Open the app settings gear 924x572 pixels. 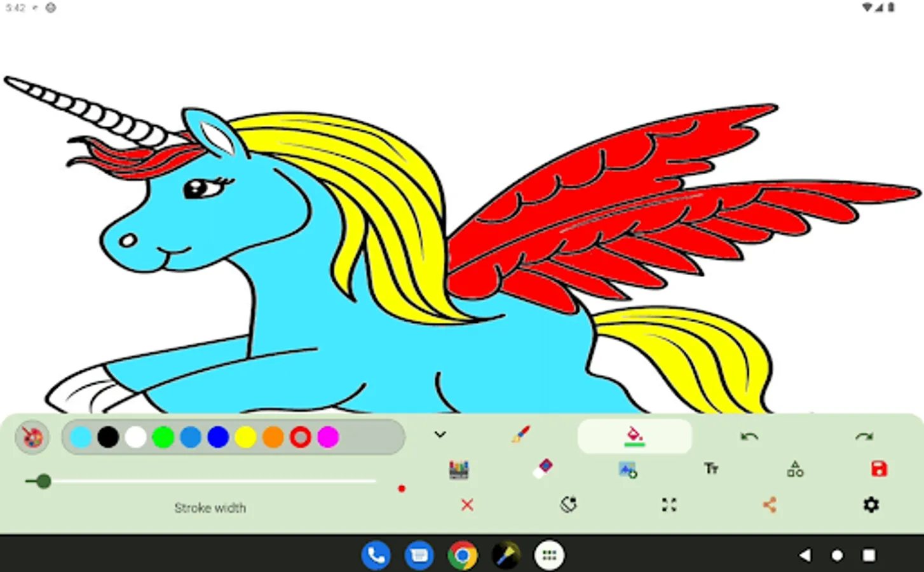click(x=871, y=505)
